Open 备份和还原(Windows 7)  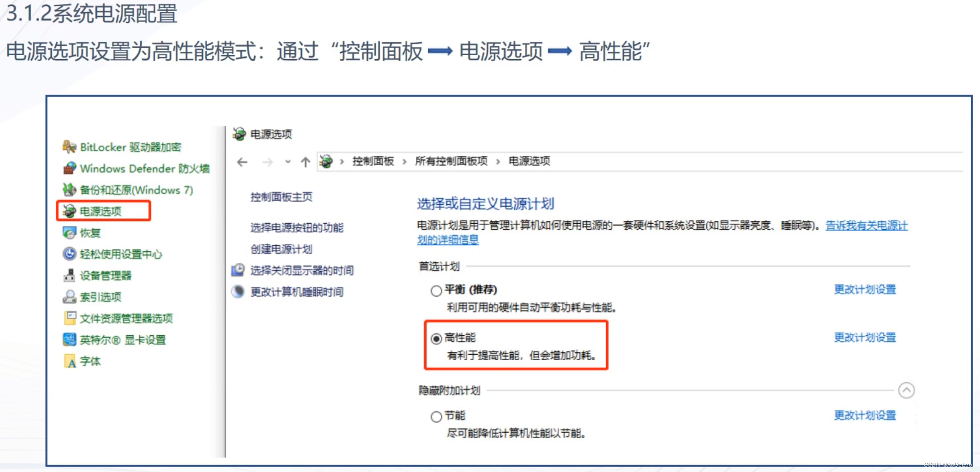point(135,190)
